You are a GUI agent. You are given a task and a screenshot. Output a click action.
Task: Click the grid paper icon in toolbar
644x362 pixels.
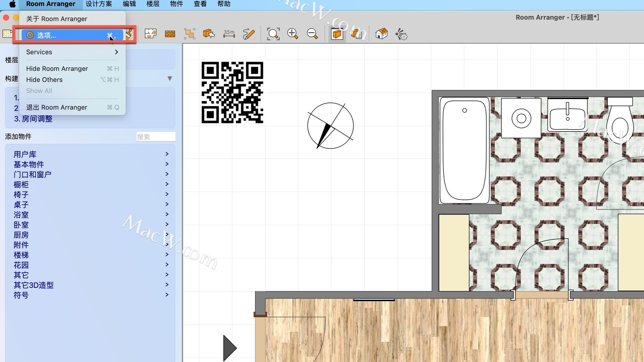tap(7, 34)
